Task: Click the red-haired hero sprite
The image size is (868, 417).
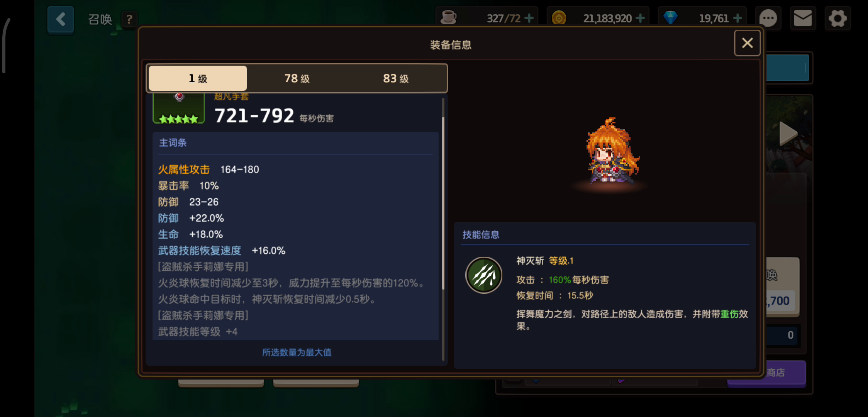Action: pyautogui.click(x=612, y=151)
